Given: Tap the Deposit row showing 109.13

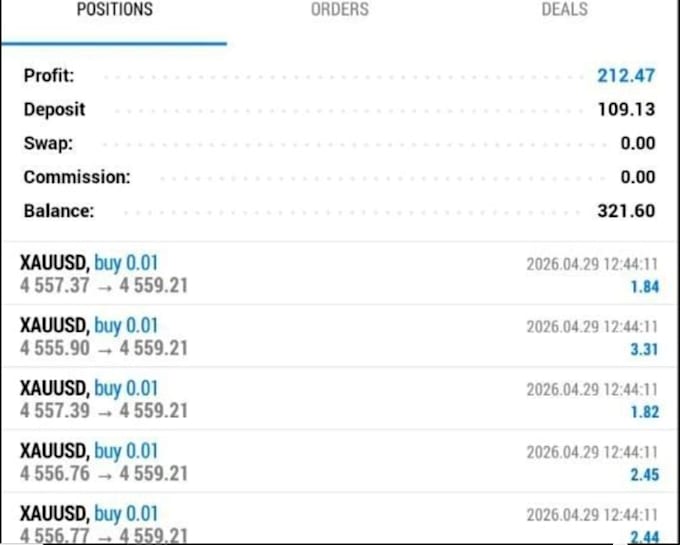Looking at the screenshot, I should click(340, 109).
